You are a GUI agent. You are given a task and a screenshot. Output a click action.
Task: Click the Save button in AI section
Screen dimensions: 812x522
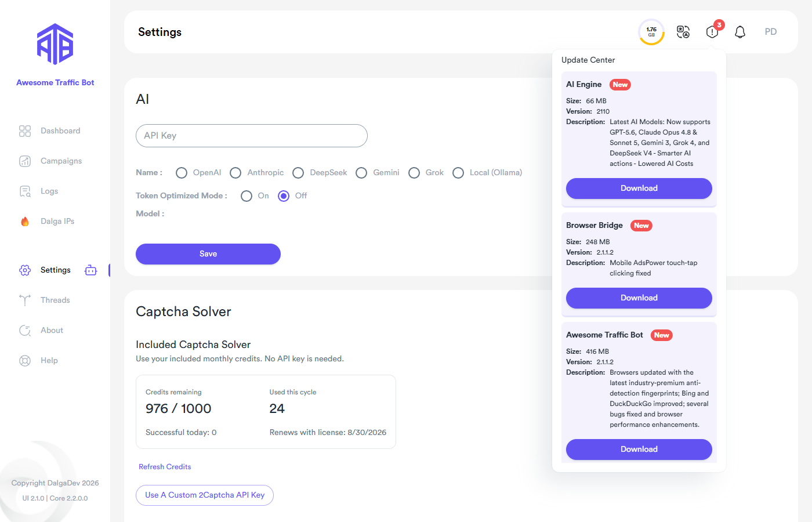click(x=208, y=254)
